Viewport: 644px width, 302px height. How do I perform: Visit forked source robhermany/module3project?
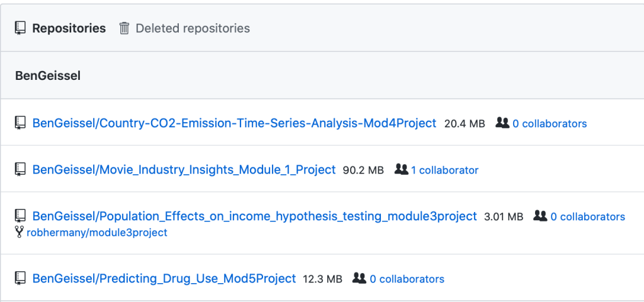pyautogui.click(x=97, y=233)
